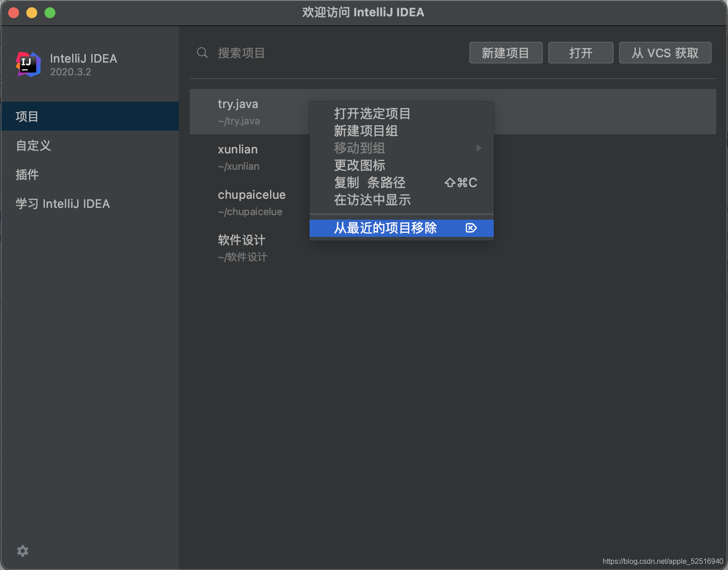Close the window with red button
The image size is (728, 570).
14,13
